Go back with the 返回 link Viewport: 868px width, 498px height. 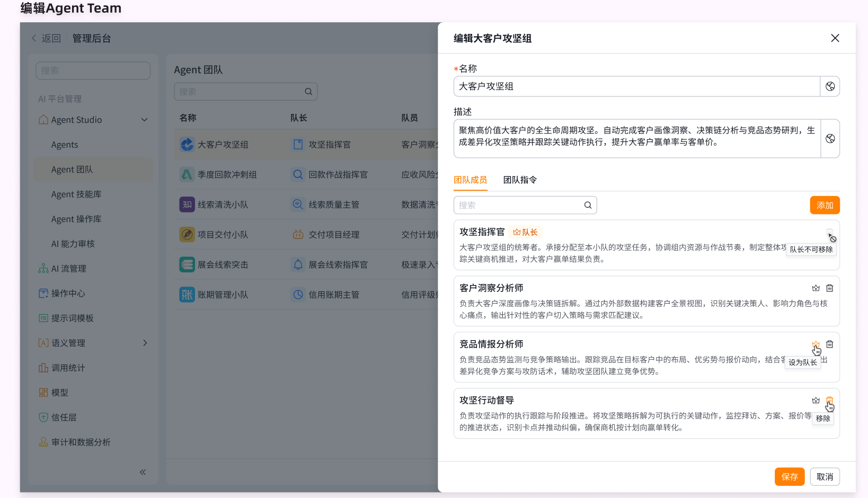click(46, 38)
